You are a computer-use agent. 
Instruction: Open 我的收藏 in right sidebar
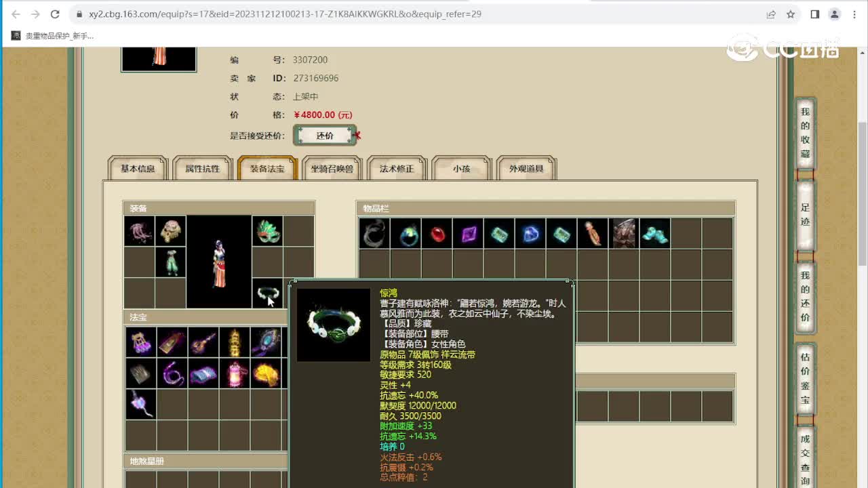(805, 132)
